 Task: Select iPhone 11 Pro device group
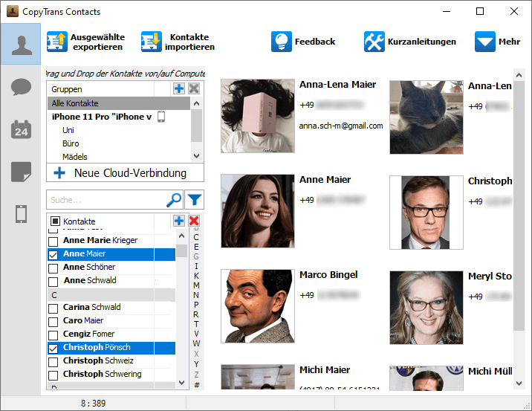102,117
